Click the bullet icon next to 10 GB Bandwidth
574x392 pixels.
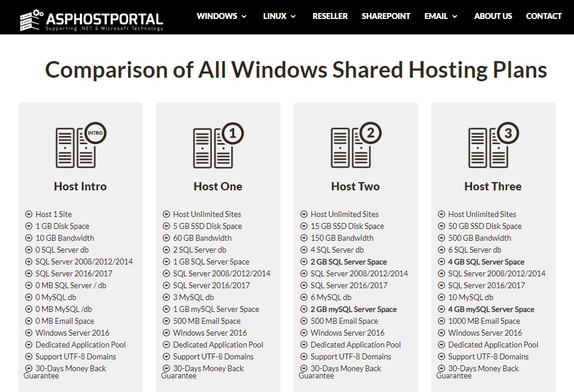pos(28,238)
